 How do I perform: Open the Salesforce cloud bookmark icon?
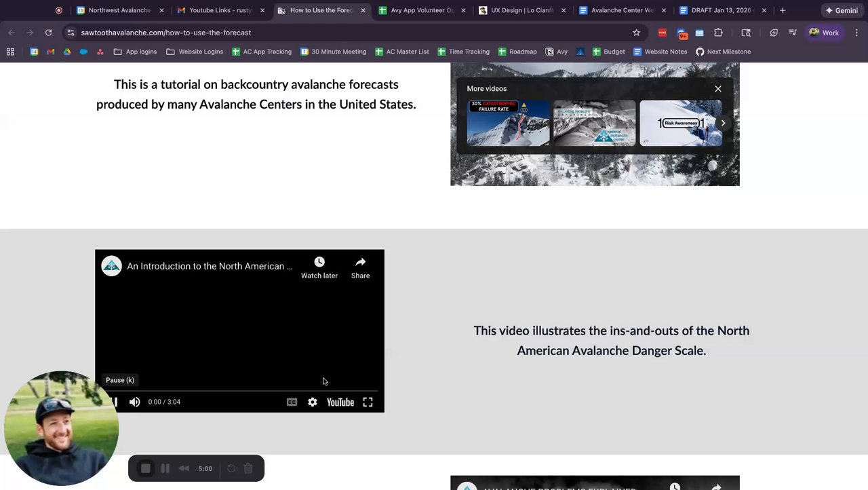pos(83,52)
